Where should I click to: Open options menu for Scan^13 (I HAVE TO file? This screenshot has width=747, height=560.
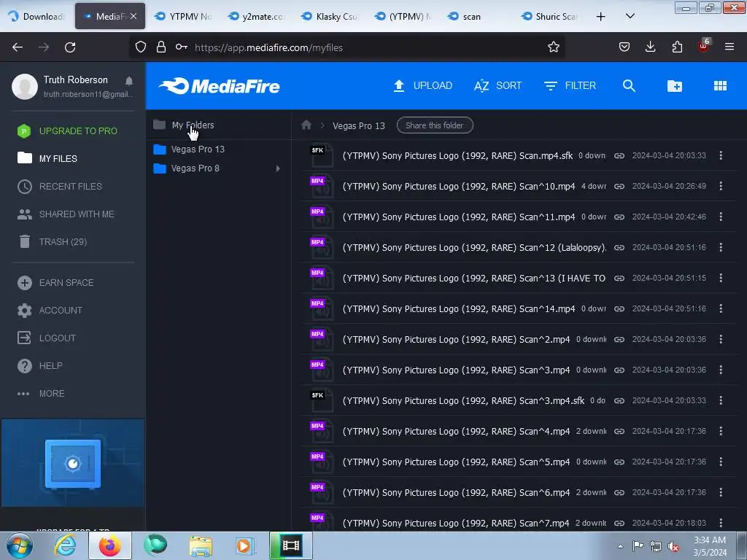tap(721, 278)
